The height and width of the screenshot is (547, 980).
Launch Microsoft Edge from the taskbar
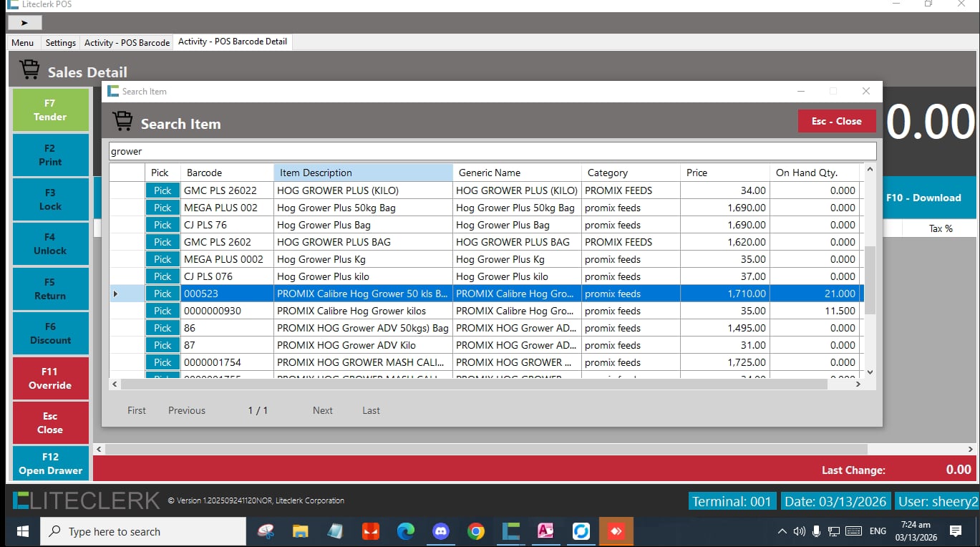coord(406,531)
